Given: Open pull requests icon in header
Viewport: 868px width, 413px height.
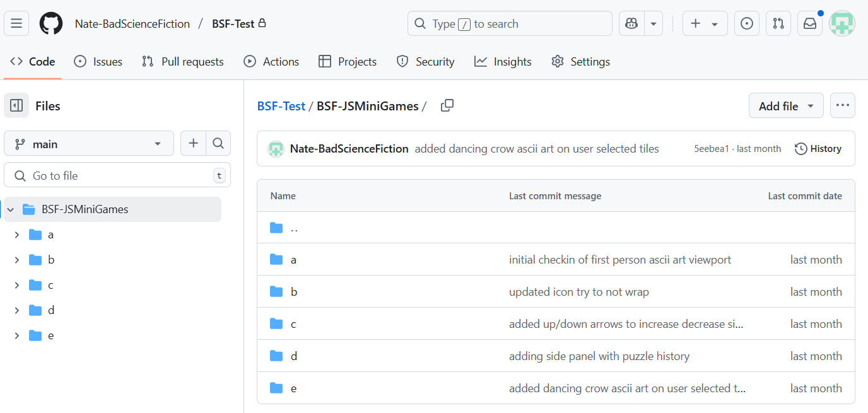Looking at the screenshot, I should click(x=778, y=23).
